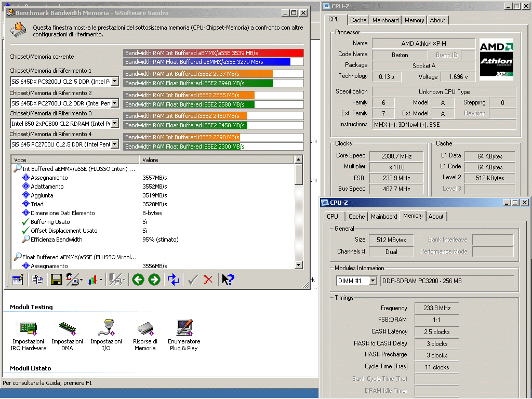Click the Voce column header
Screen dimensions: 532x399
tap(75, 160)
